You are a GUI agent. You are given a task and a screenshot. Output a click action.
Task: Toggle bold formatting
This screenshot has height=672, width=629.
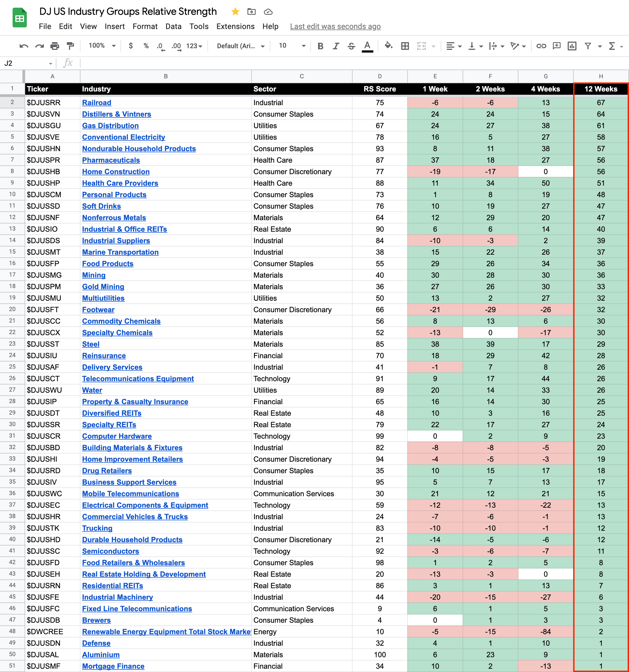tap(320, 46)
